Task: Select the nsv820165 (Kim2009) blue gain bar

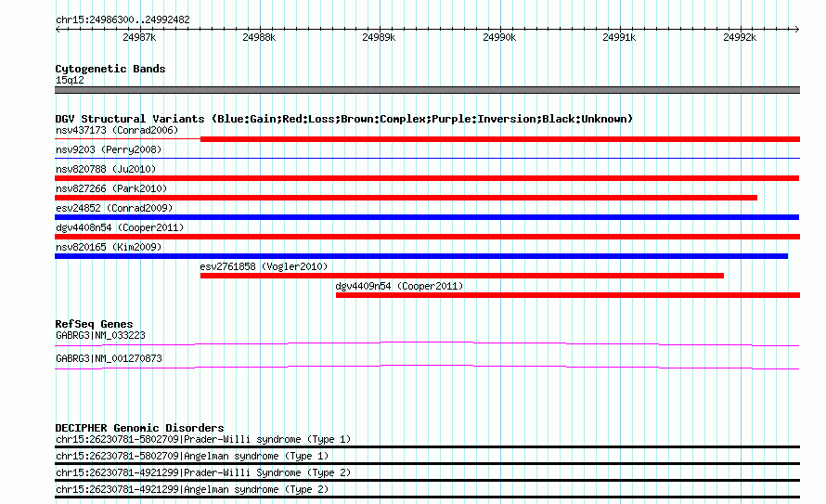Action: (x=421, y=256)
